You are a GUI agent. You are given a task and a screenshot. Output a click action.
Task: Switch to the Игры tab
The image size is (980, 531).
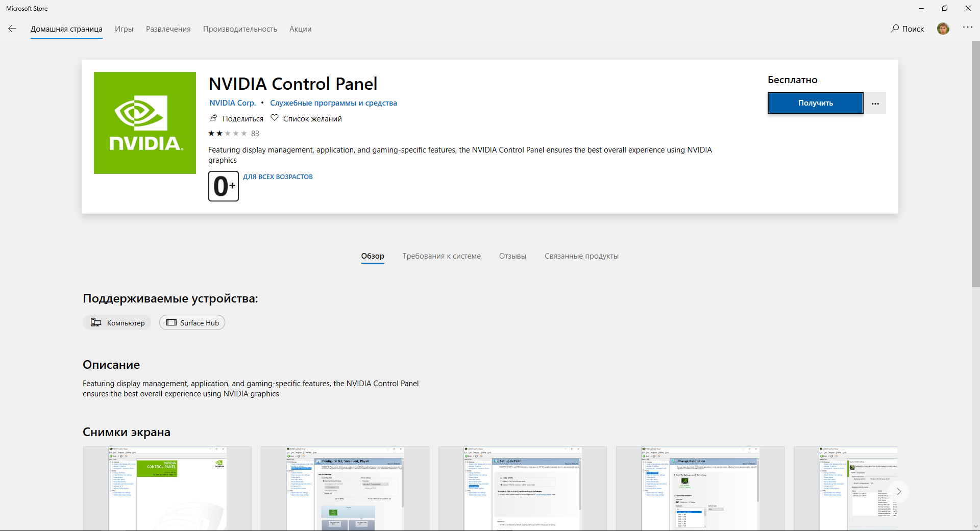tap(124, 29)
